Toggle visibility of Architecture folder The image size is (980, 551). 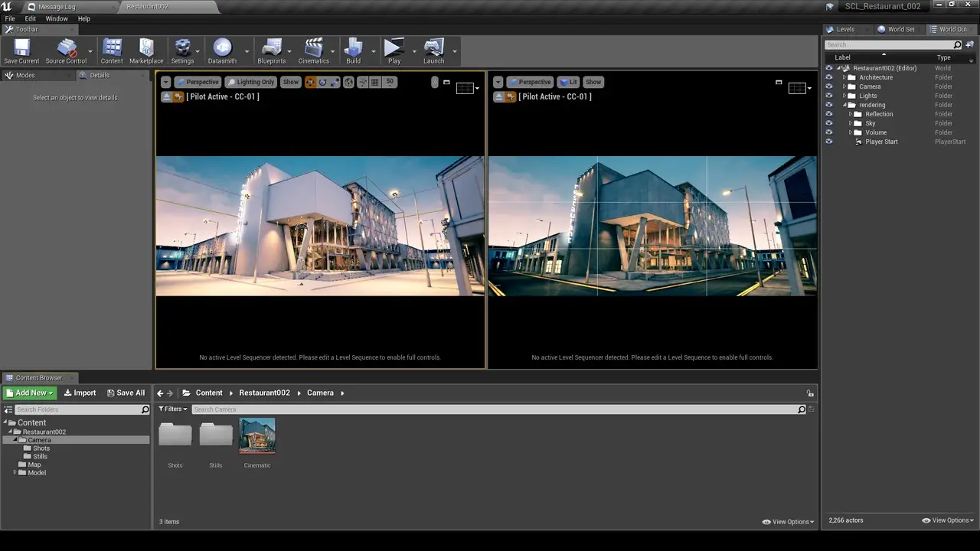828,77
